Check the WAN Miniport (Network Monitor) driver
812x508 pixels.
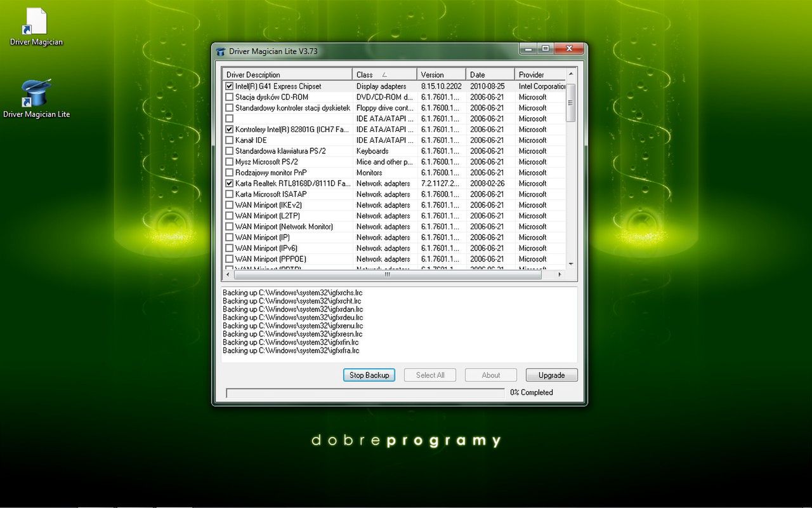(x=230, y=227)
